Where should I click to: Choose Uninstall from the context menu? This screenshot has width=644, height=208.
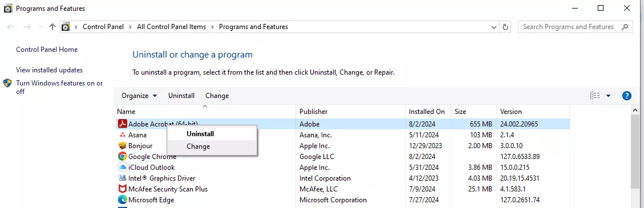click(212, 134)
